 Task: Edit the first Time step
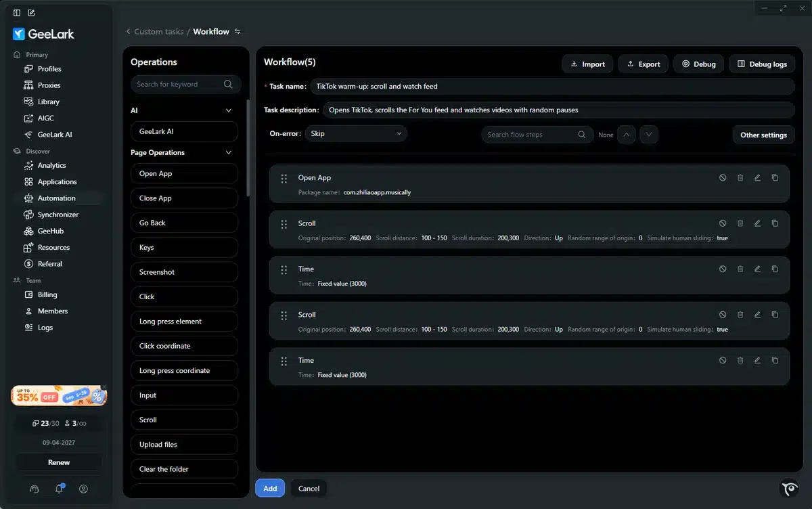(x=757, y=269)
